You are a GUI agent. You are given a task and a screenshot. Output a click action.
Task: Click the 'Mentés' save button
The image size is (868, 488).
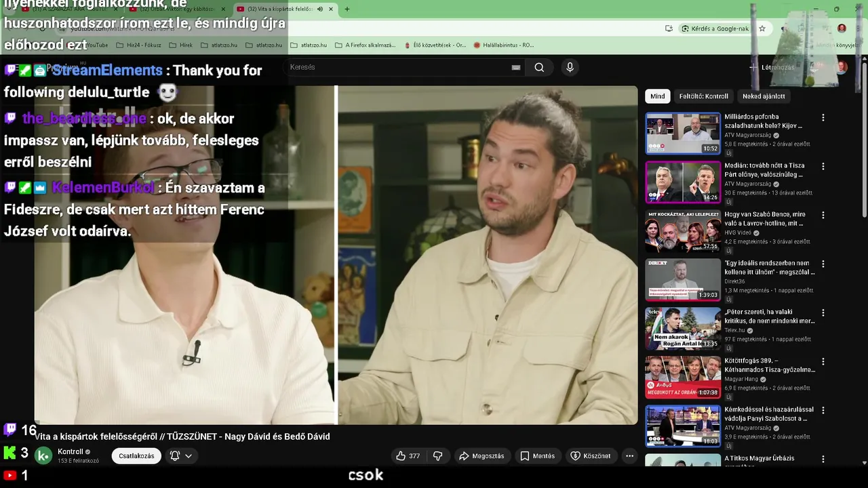point(538,456)
